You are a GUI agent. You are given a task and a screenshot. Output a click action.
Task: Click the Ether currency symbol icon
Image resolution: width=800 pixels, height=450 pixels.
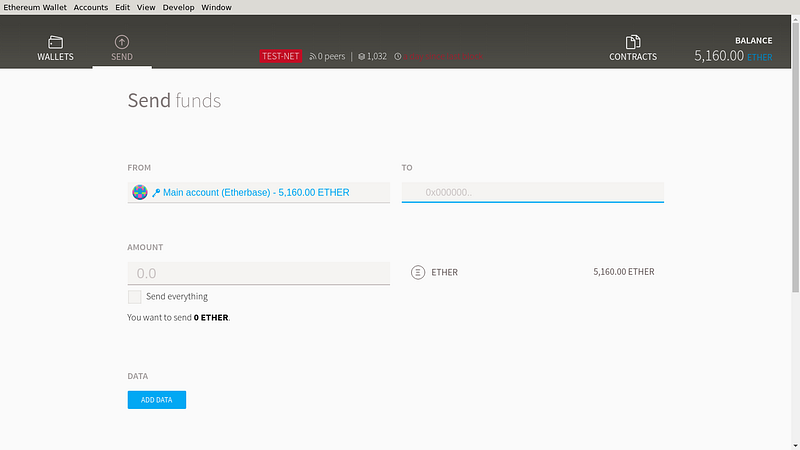(x=418, y=272)
